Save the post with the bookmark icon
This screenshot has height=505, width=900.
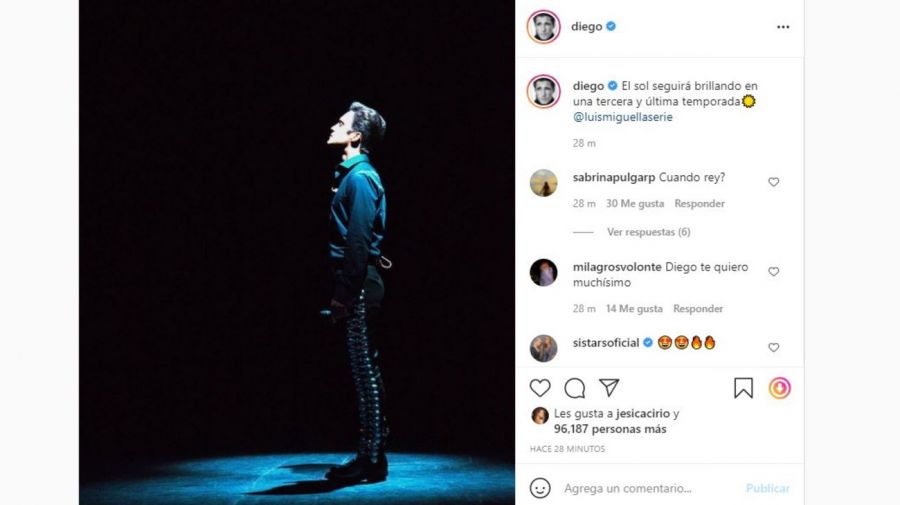coord(743,388)
